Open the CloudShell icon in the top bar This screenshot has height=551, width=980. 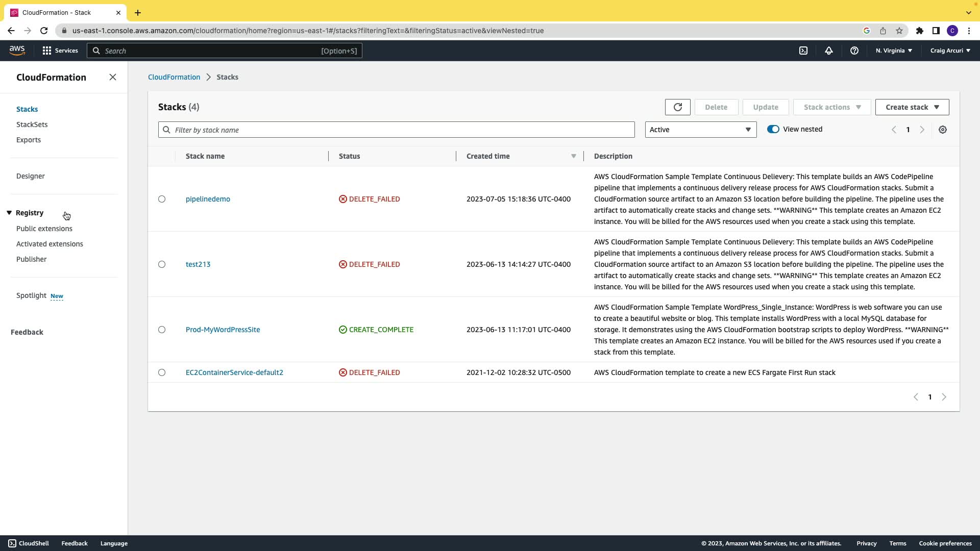click(803, 51)
